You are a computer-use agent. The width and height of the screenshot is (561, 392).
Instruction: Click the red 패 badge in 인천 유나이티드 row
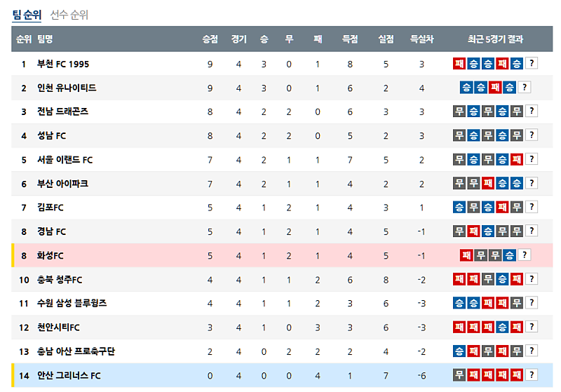(495, 88)
